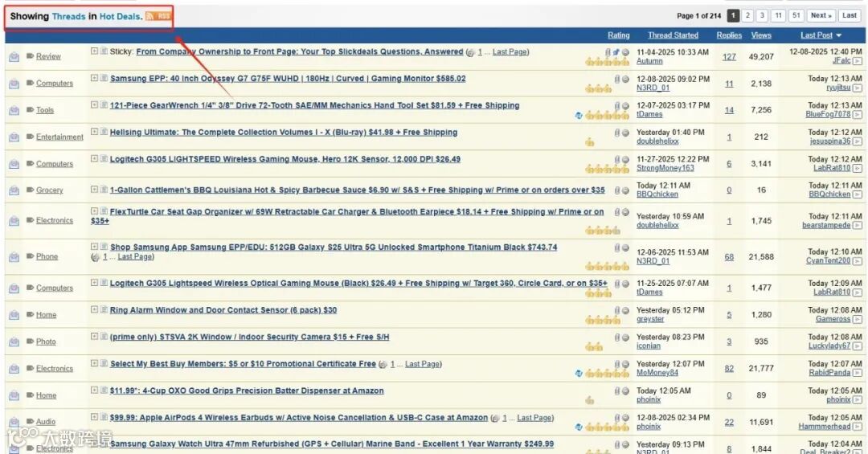
Task: Click the rating thumbs for the Hellsing Ultimate thread
Action: [x=590, y=142]
